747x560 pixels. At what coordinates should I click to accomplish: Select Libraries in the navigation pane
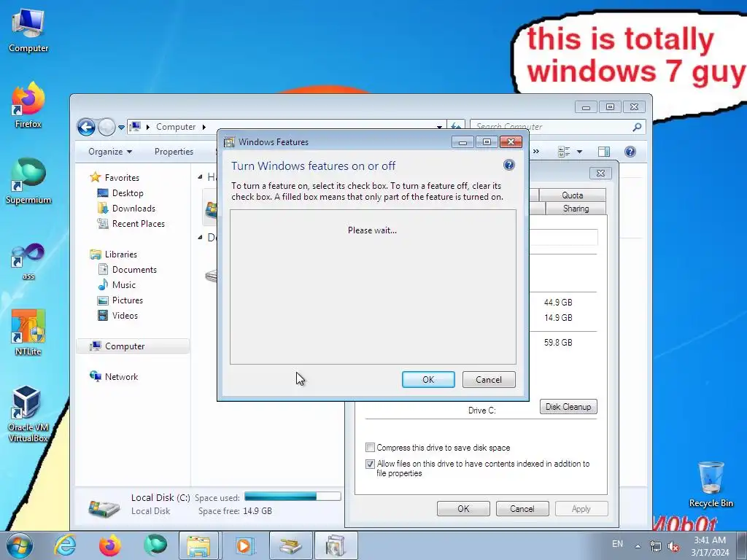(x=120, y=254)
